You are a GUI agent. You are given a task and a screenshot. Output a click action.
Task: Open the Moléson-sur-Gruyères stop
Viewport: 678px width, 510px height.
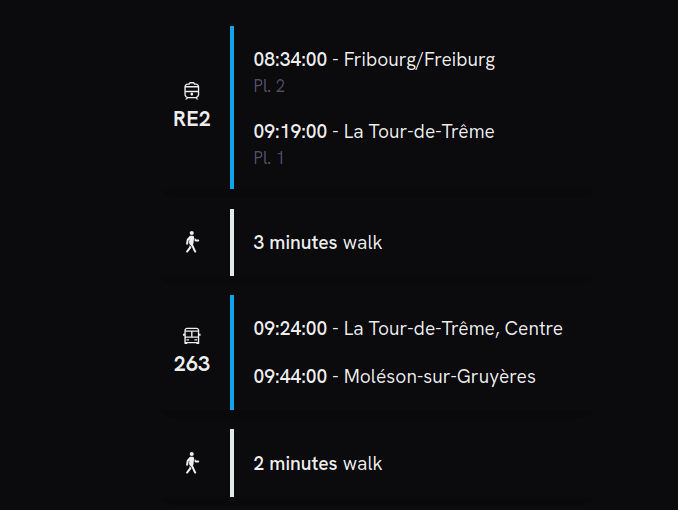coord(439,377)
